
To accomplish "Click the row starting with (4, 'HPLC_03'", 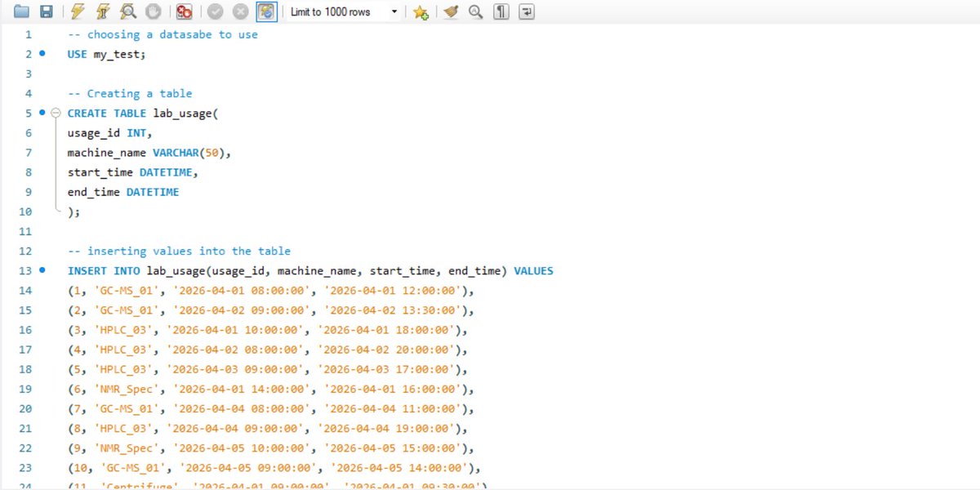I will point(267,350).
